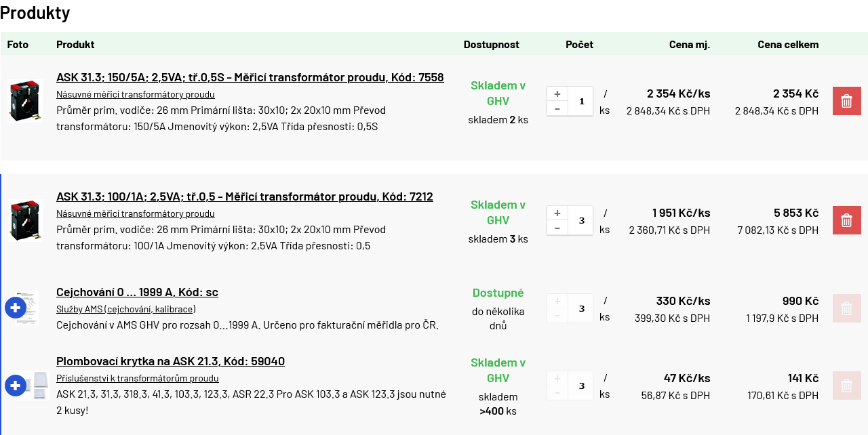Click disabled trash icon in Plombovací krytka row
Viewport: 868px width, 435px height.
[x=846, y=386]
